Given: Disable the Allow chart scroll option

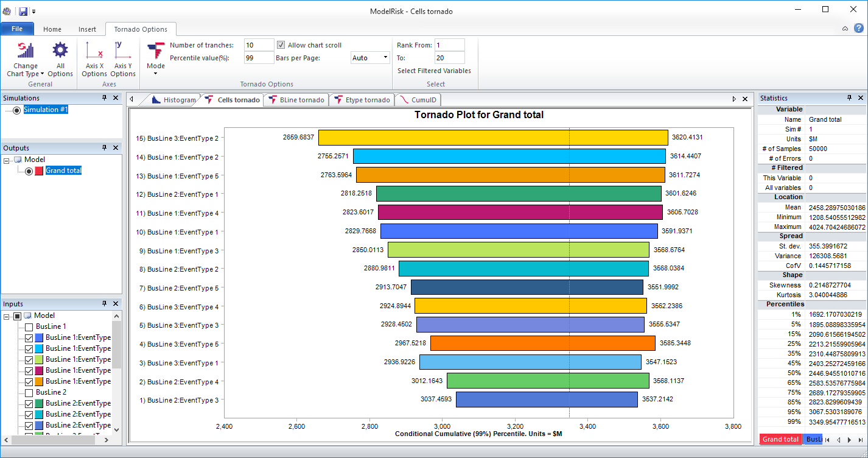Looking at the screenshot, I should click(281, 44).
